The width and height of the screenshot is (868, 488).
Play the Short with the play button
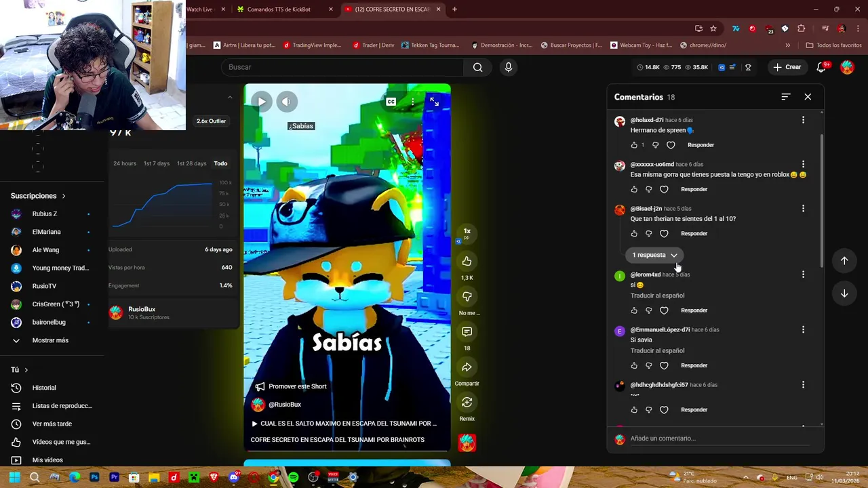(262, 102)
